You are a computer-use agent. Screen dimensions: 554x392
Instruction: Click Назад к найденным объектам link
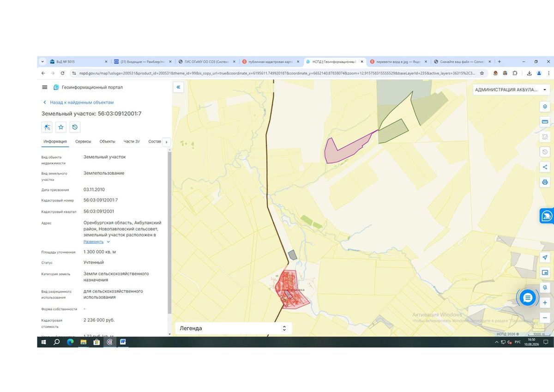(x=82, y=103)
